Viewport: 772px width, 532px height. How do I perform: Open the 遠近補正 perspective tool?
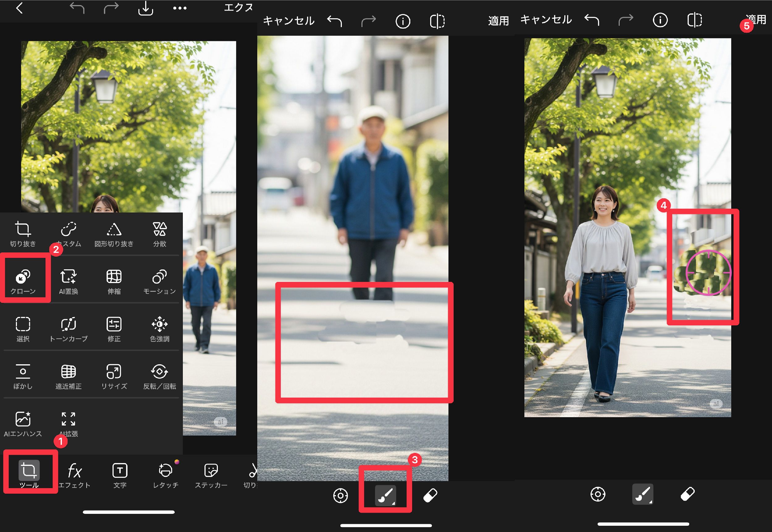coord(68,377)
